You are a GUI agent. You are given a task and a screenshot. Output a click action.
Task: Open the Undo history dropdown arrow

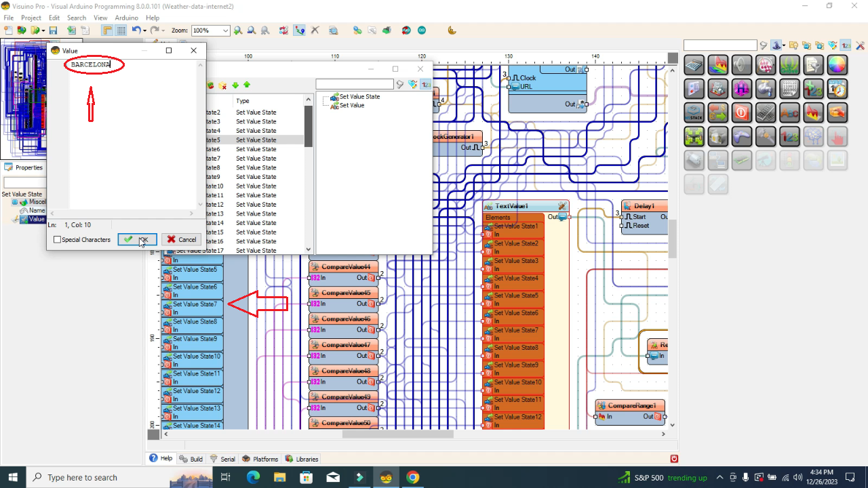tap(144, 30)
